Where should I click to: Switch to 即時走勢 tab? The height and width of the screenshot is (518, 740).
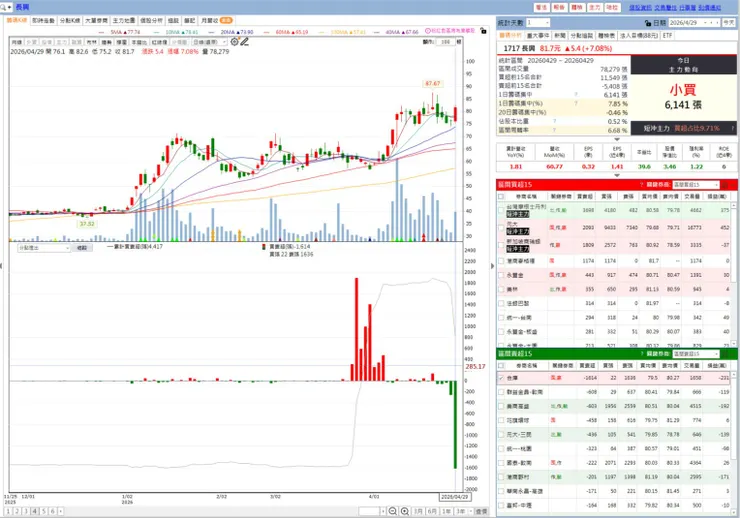coord(43,20)
